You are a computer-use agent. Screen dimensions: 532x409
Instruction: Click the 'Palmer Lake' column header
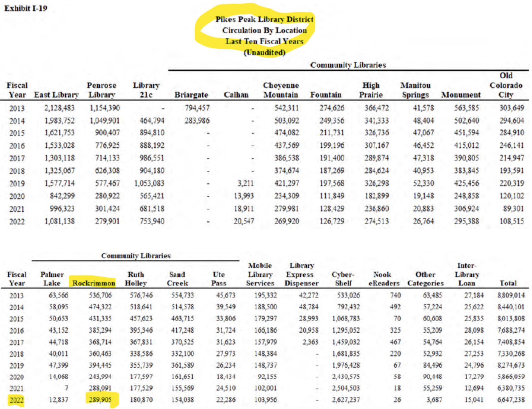pyautogui.click(x=52, y=279)
